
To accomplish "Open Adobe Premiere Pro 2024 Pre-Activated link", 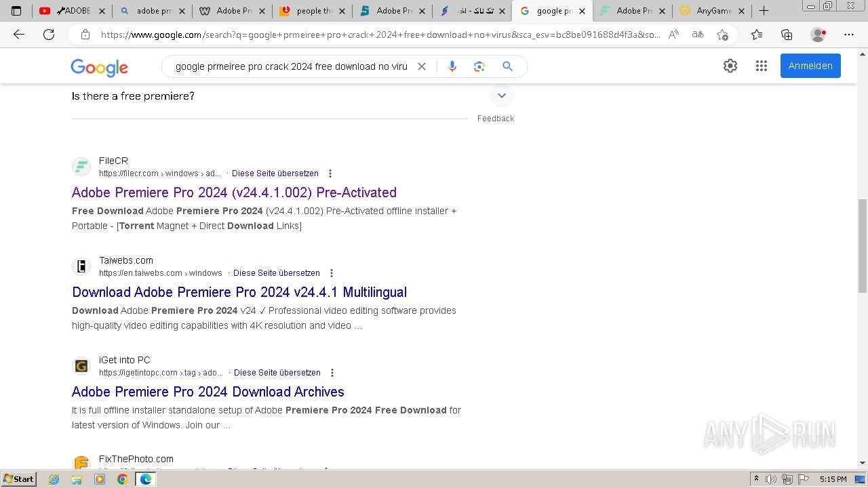I will (234, 192).
